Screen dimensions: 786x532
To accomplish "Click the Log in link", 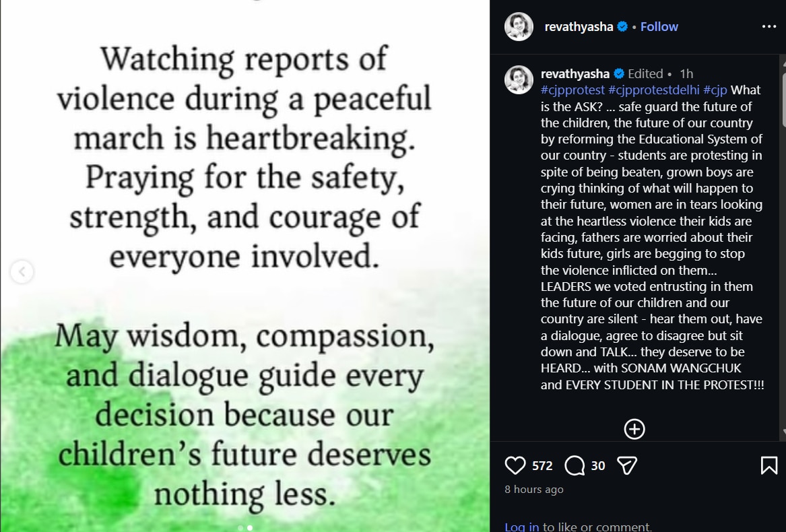I will point(522,527).
